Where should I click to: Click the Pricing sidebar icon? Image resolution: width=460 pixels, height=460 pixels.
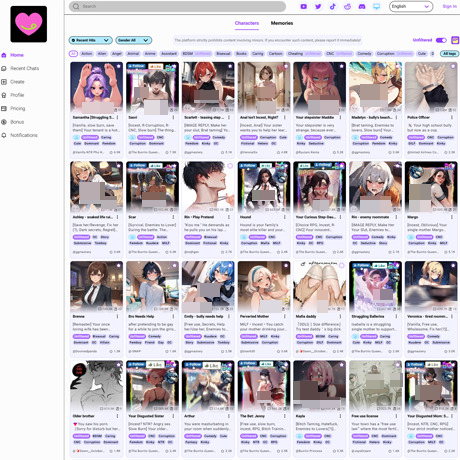tap(4, 108)
